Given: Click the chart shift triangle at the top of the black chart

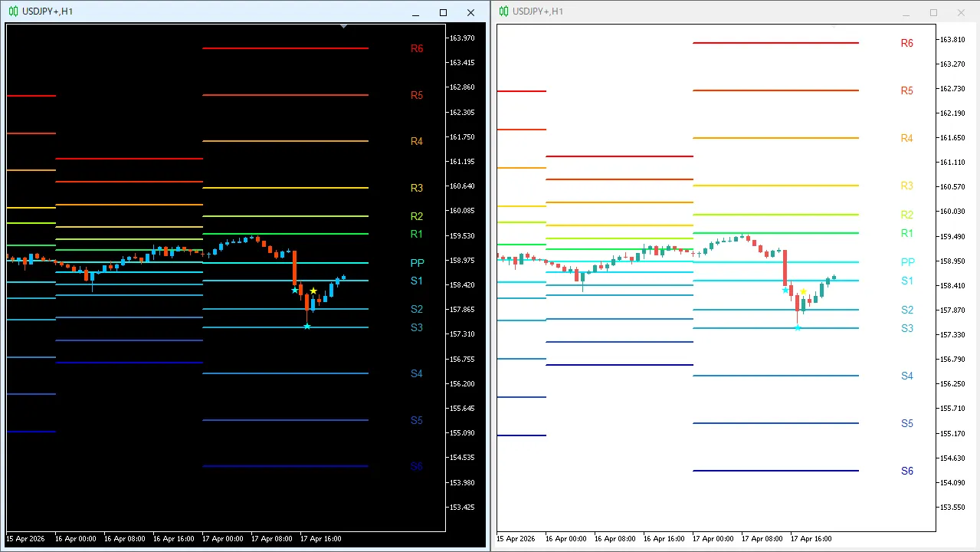Looking at the screenshot, I should [x=344, y=26].
